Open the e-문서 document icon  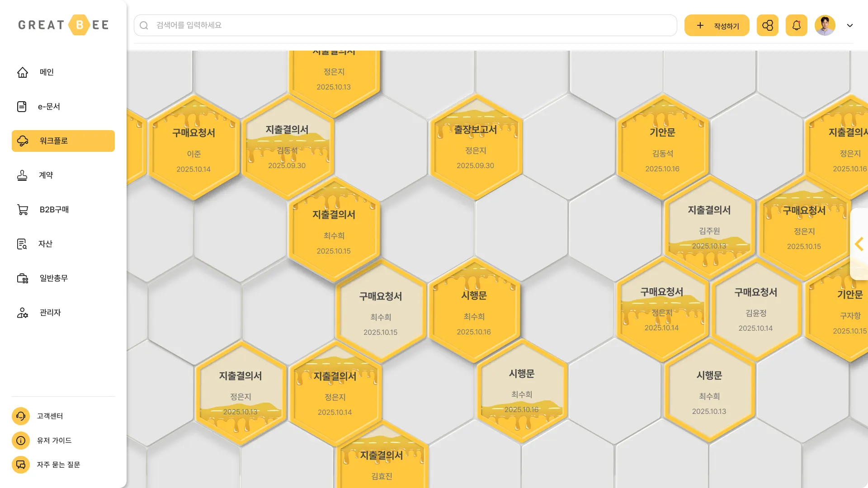[22, 107]
